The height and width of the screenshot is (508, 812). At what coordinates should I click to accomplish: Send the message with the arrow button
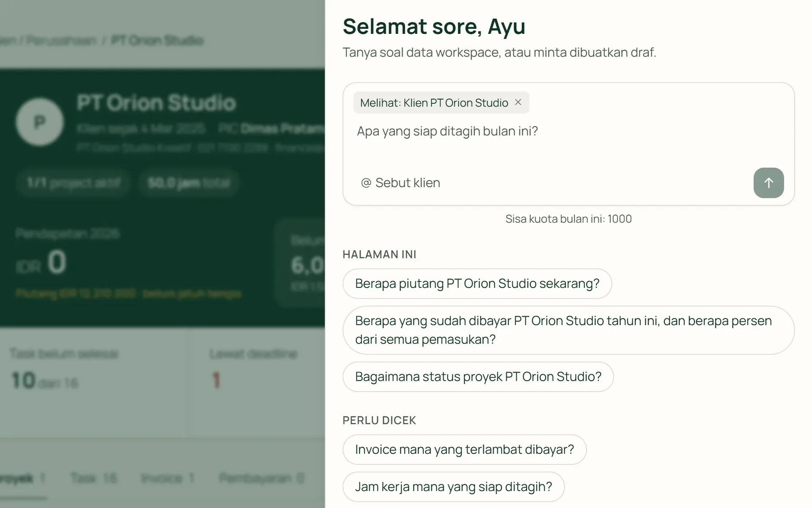[768, 183]
